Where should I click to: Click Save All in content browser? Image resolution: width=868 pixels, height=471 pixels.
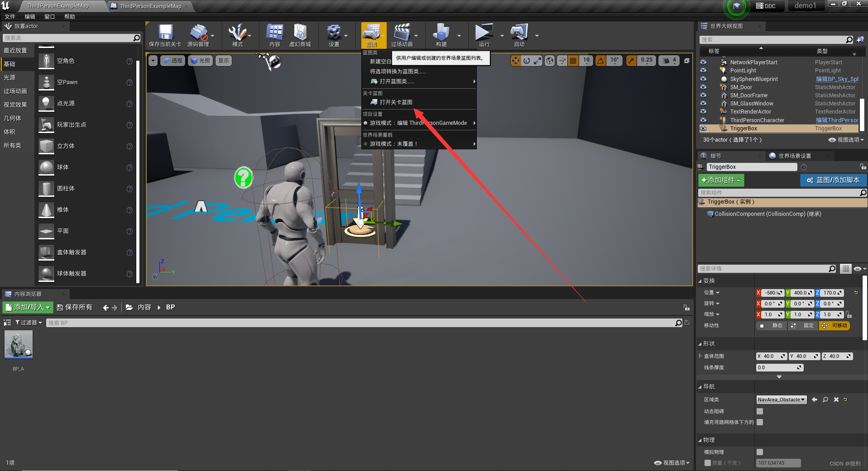click(x=74, y=307)
